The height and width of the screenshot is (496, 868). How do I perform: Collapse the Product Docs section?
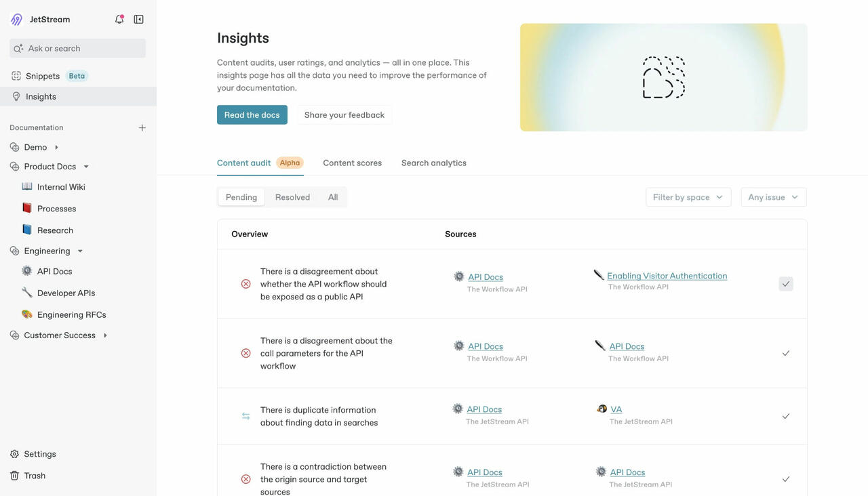[x=86, y=167]
